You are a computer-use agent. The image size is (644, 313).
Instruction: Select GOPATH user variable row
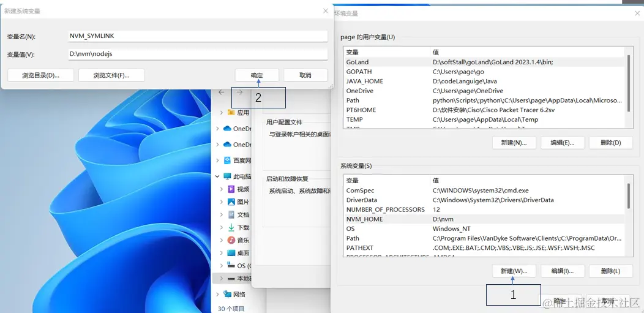[x=485, y=72]
